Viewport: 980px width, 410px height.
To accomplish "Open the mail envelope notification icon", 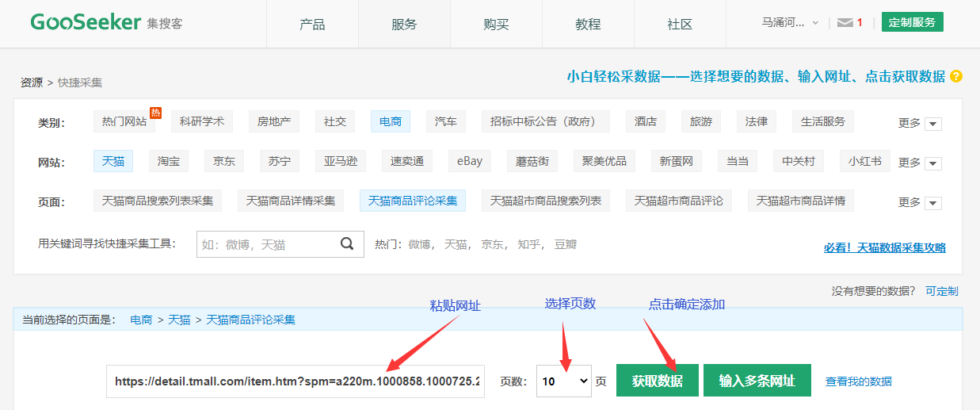I will 845,23.
